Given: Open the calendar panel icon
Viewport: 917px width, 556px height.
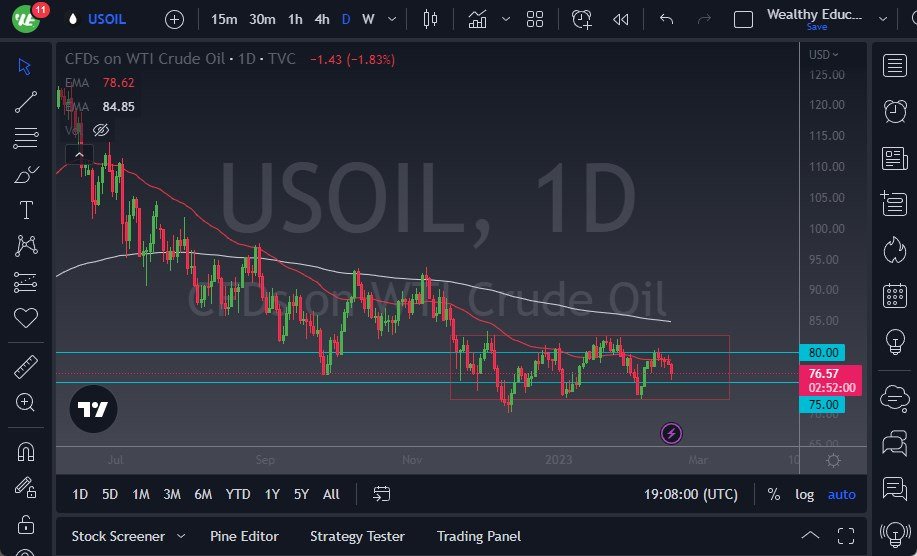Looking at the screenshot, I should 895,295.
